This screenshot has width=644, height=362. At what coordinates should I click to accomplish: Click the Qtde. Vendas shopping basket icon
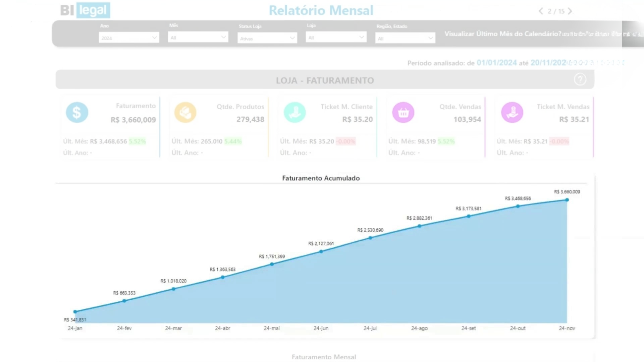(403, 112)
